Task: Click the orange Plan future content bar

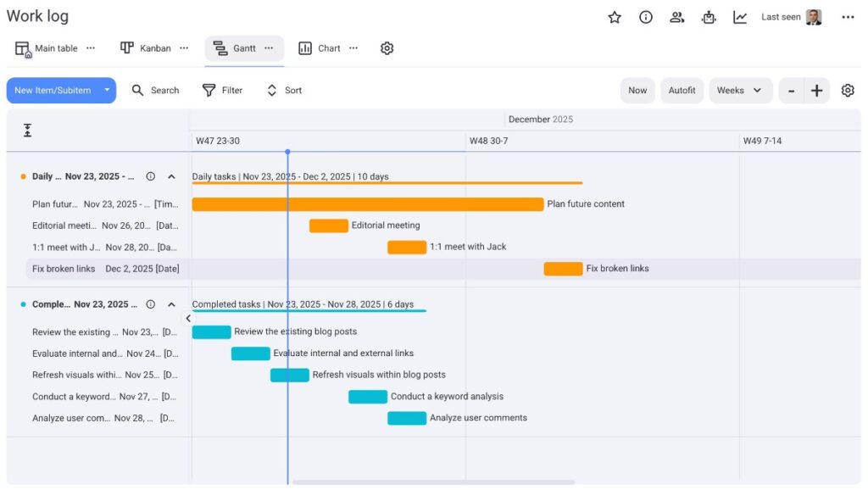Action: (367, 204)
